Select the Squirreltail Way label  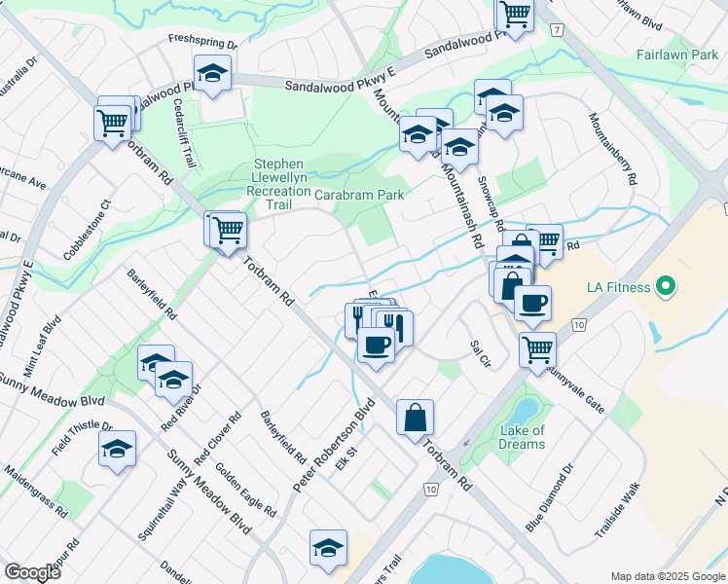tap(163, 509)
